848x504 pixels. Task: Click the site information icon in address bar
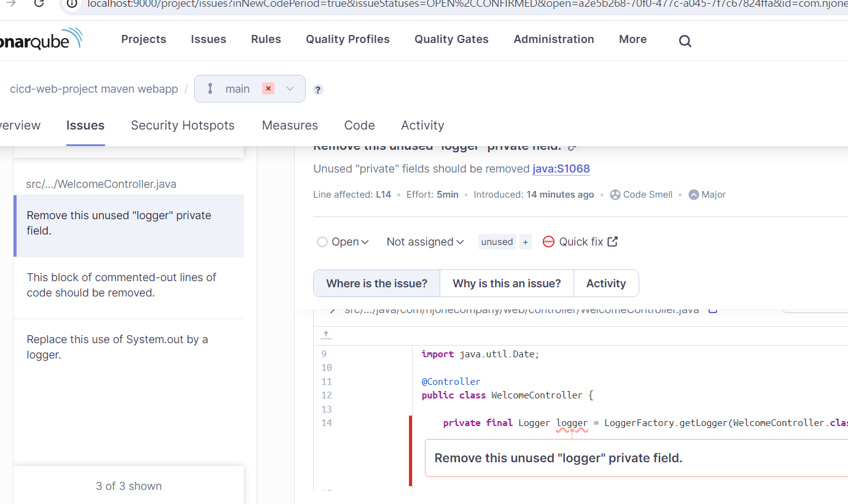click(72, 4)
